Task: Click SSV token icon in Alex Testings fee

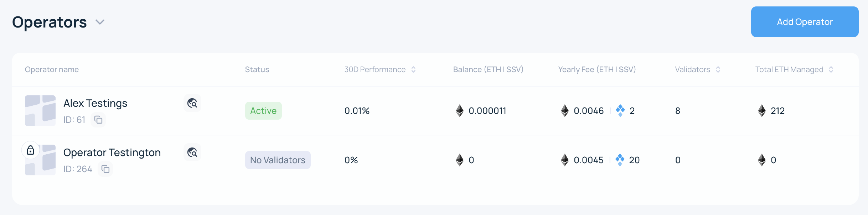Action: (620, 111)
